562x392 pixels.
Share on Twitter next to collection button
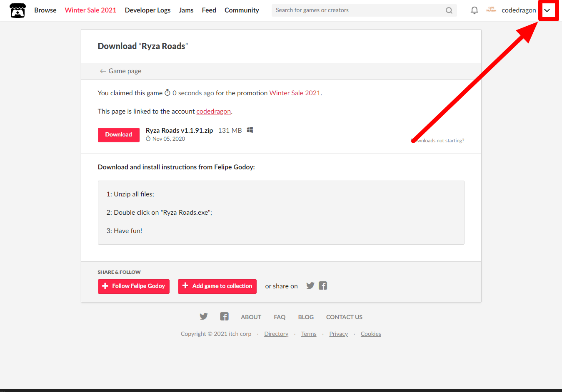(x=310, y=285)
